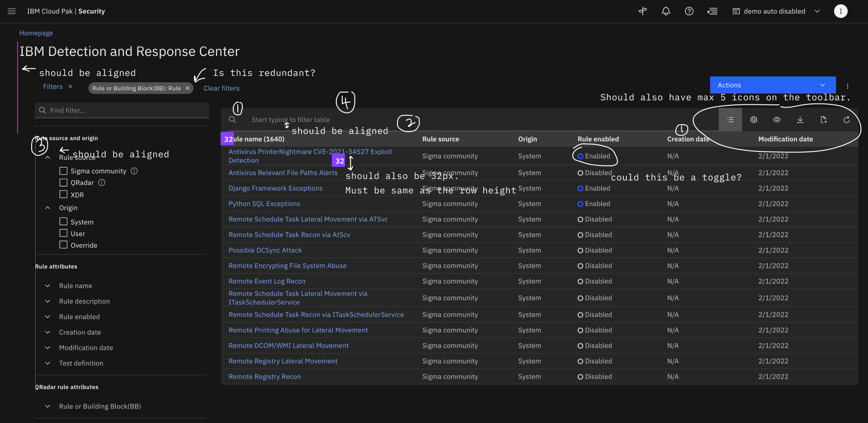
Task: Click info icon next to QRadar
Action: (102, 183)
